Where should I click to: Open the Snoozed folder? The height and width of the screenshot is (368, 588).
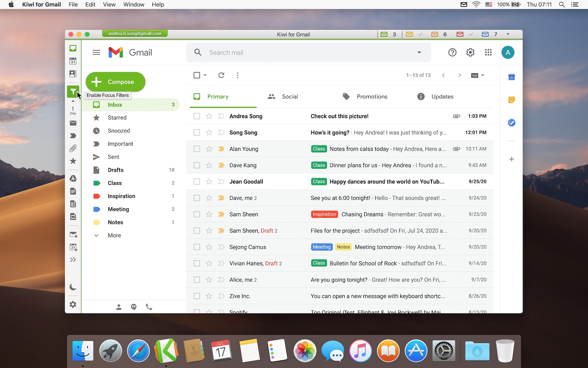pos(130,131)
